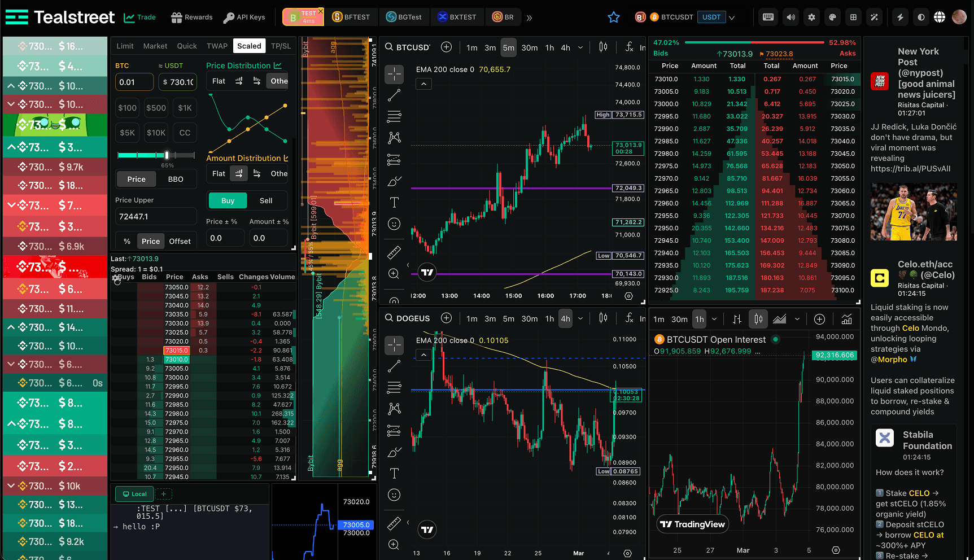
Task: Open keyboard hotkeys settings icon
Action: tap(768, 17)
